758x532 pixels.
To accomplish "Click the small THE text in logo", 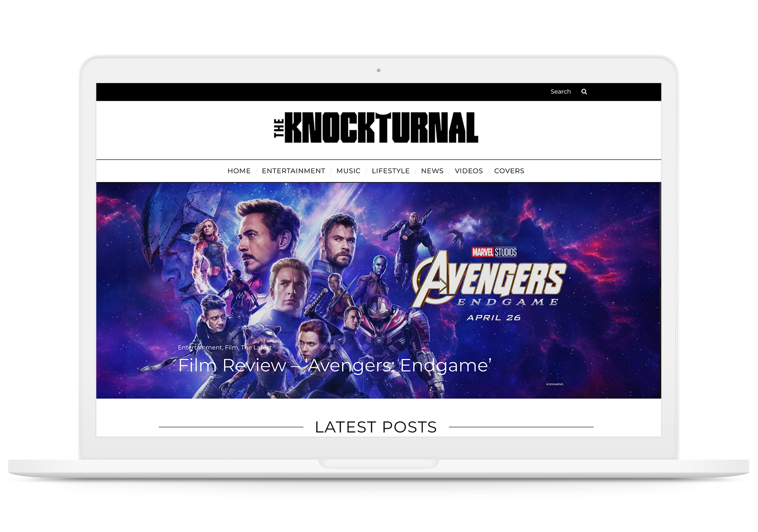I will (x=279, y=128).
